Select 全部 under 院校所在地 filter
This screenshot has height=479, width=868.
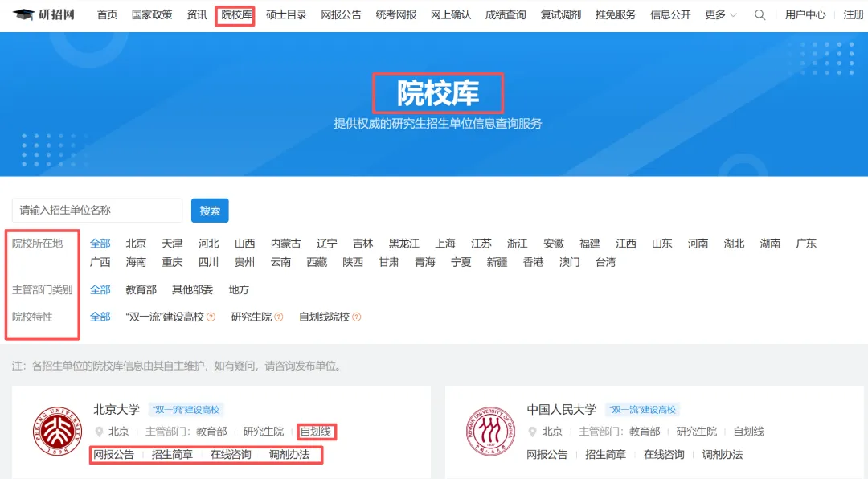click(x=100, y=244)
